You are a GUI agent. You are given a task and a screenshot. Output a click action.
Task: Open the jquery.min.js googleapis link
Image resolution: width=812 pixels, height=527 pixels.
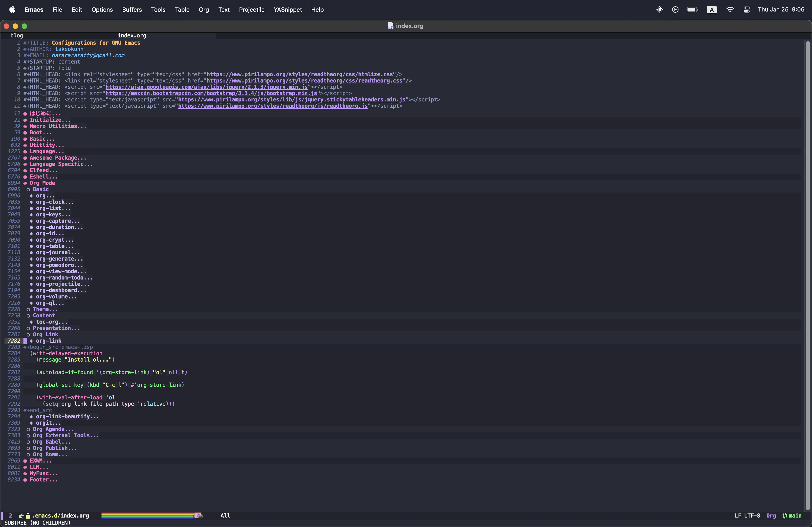206,87
